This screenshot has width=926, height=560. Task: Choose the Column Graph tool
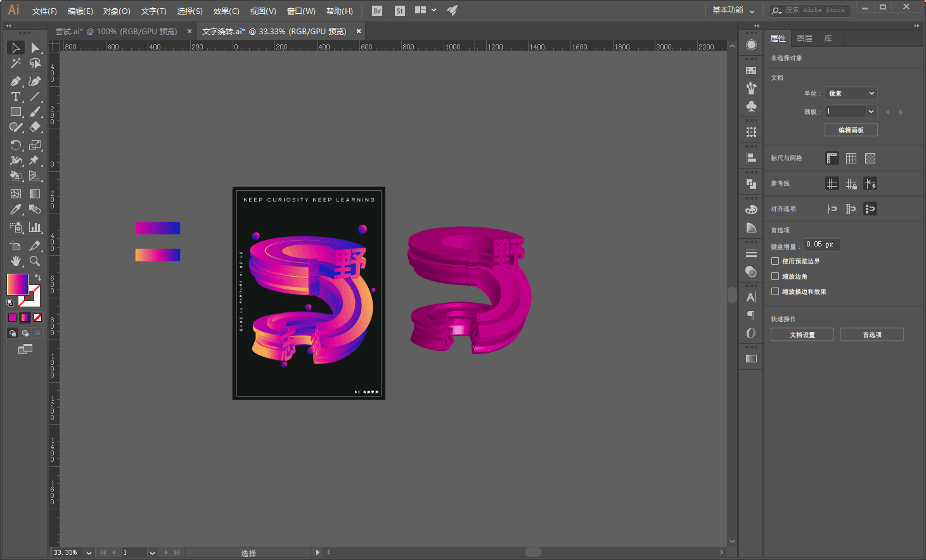pos(35,227)
